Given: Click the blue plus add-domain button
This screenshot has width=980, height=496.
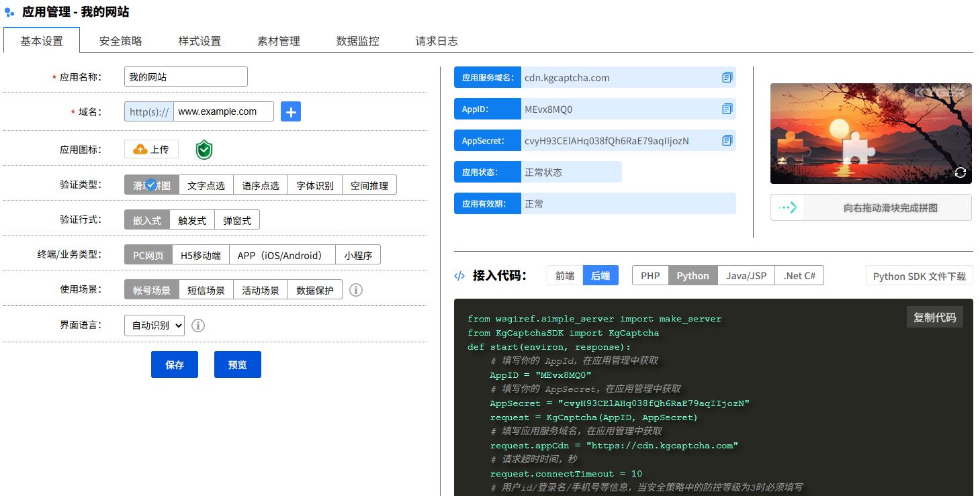Looking at the screenshot, I should (x=290, y=112).
